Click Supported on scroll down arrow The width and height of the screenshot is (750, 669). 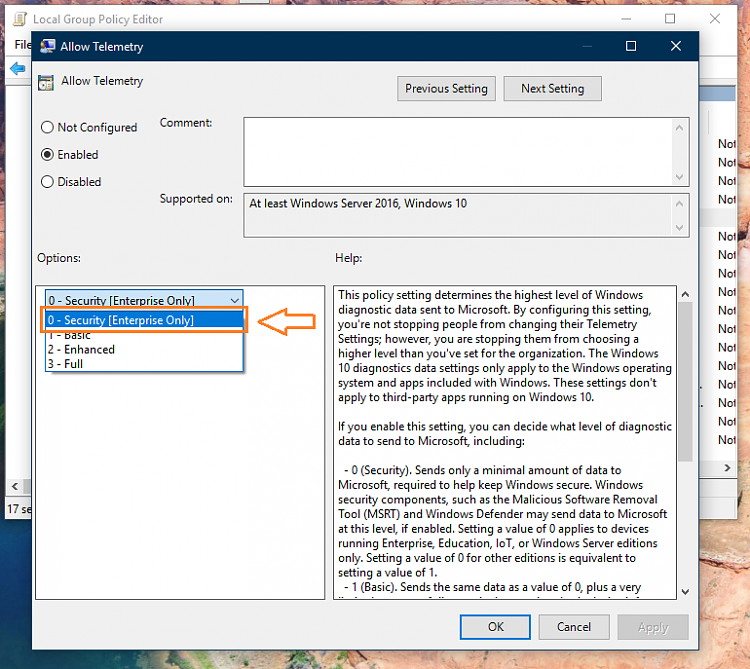pos(679,228)
